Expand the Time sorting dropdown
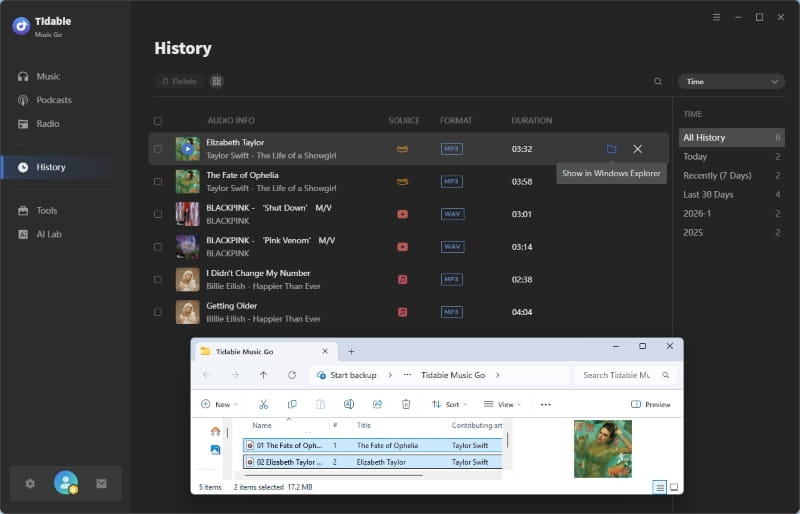Image resolution: width=800 pixels, height=514 pixels. (x=731, y=81)
